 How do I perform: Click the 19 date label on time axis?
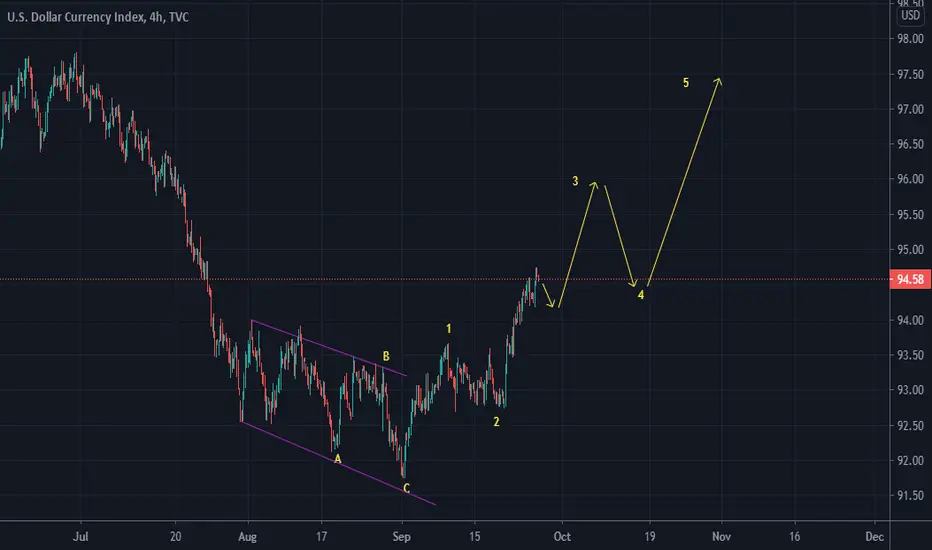click(x=650, y=536)
